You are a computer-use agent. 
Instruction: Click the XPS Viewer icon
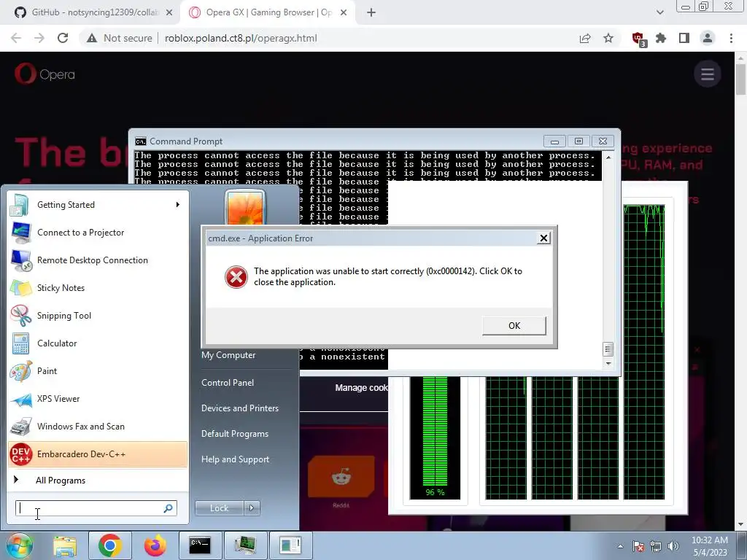[x=20, y=399]
